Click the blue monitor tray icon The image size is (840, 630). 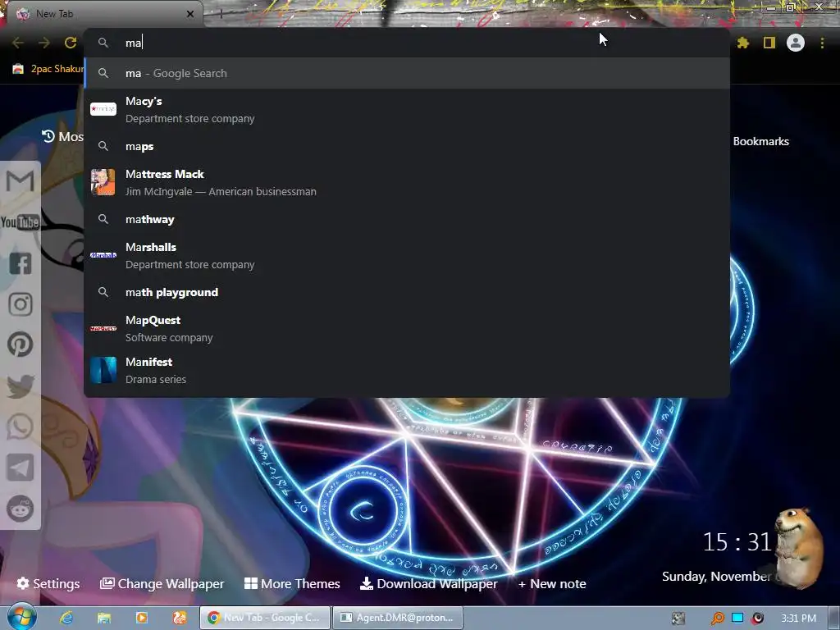(x=737, y=618)
